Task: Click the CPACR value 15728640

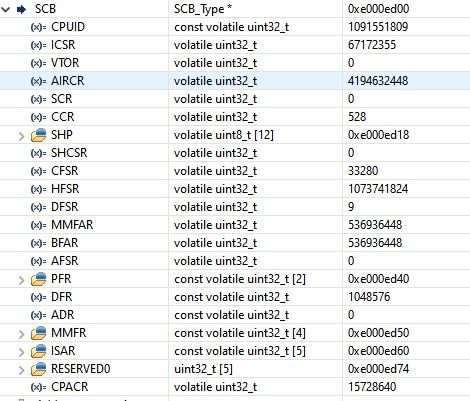Action: (x=372, y=387)
